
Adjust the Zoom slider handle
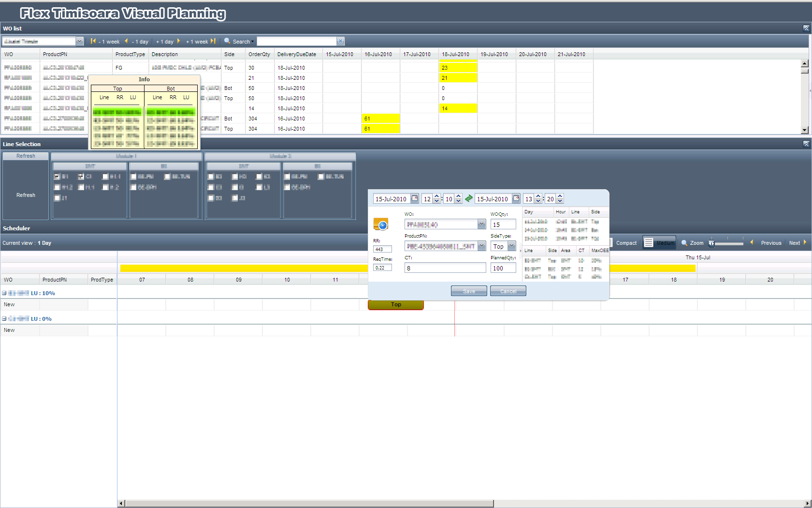[711, 243]
